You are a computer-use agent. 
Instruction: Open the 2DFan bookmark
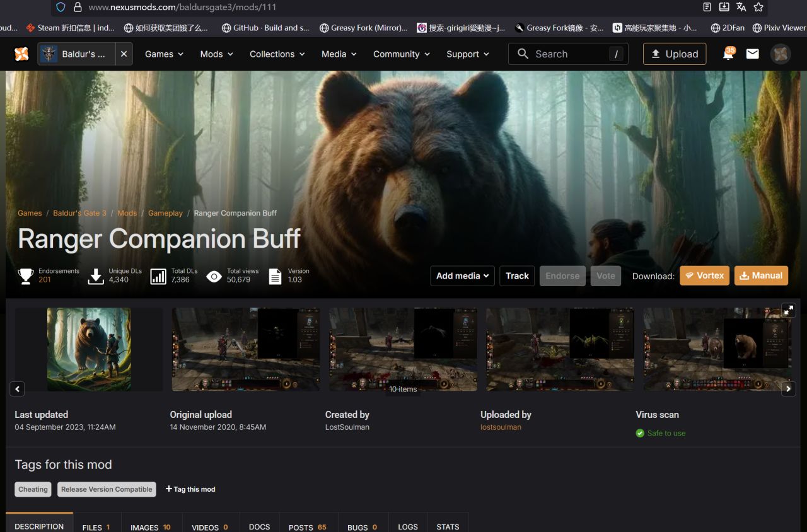click(728, 28)
